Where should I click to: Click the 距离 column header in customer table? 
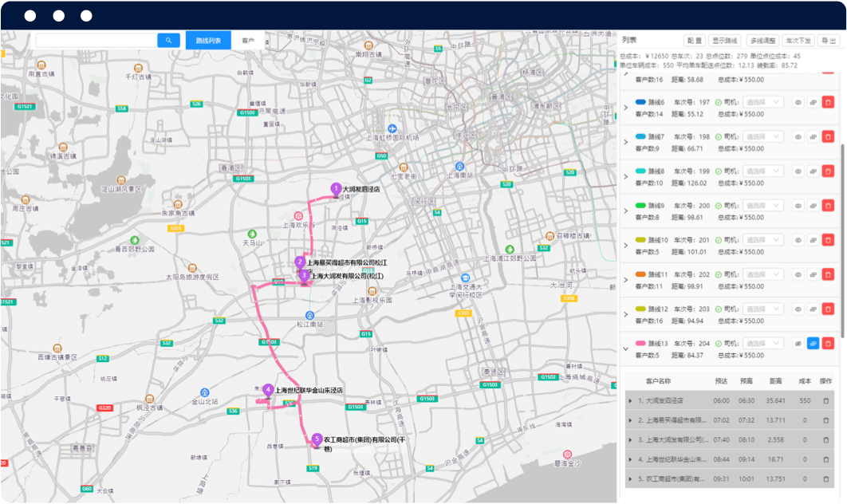tap(776, 381)
